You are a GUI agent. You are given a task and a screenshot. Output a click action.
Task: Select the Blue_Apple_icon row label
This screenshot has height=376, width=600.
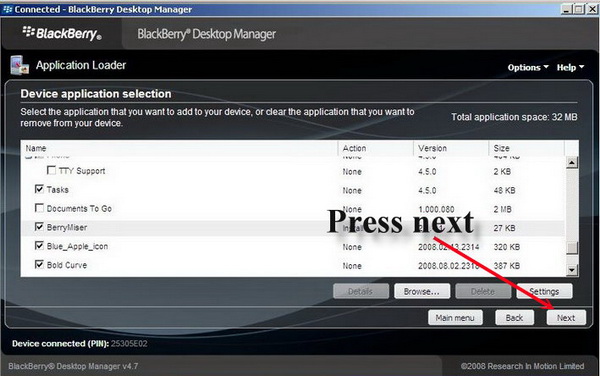77,246
